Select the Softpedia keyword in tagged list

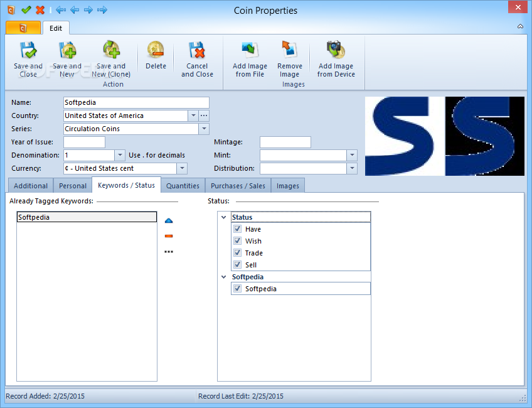[x=87, y=217]
